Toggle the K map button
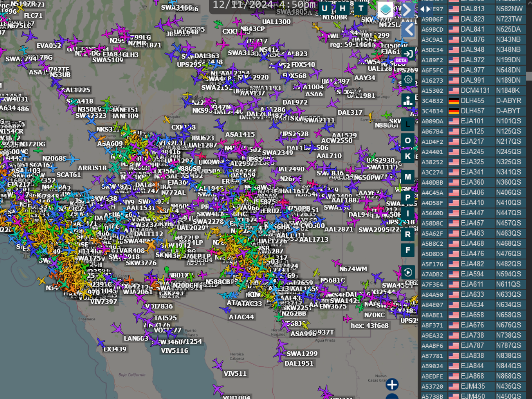The image size is (532, 399). pyautogui.click(x=408, y=157)
